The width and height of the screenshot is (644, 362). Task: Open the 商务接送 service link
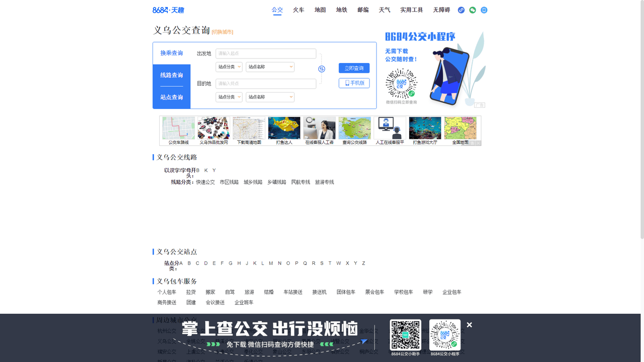click(x=167, y=303)
